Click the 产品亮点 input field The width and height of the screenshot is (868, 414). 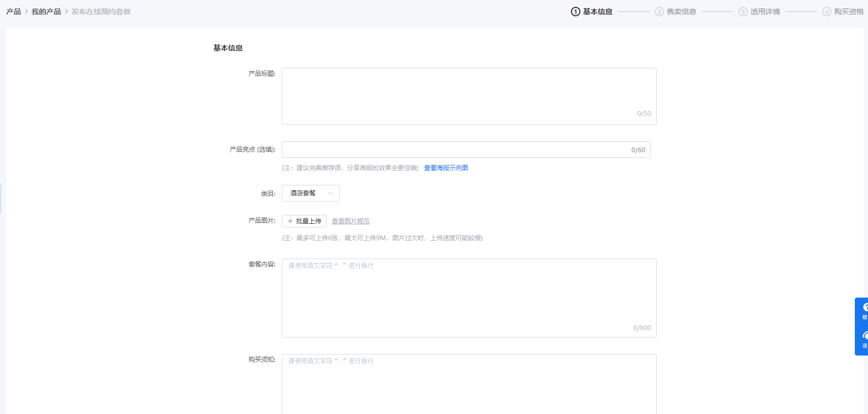466,150
